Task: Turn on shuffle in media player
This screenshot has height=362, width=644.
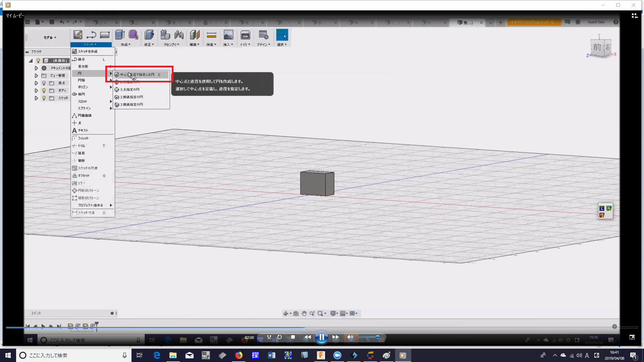Action: (x=269, y=337)
